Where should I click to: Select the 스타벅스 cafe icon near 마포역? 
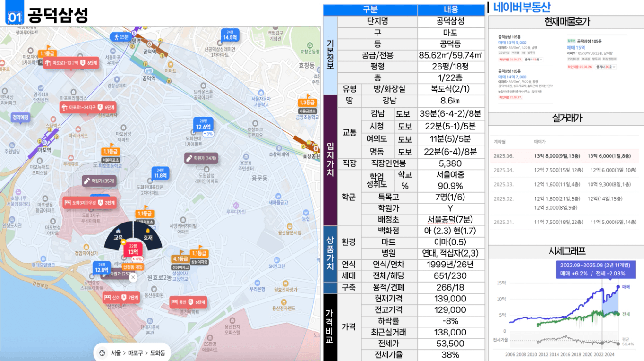pyautogui.click(x=53, y=120)
